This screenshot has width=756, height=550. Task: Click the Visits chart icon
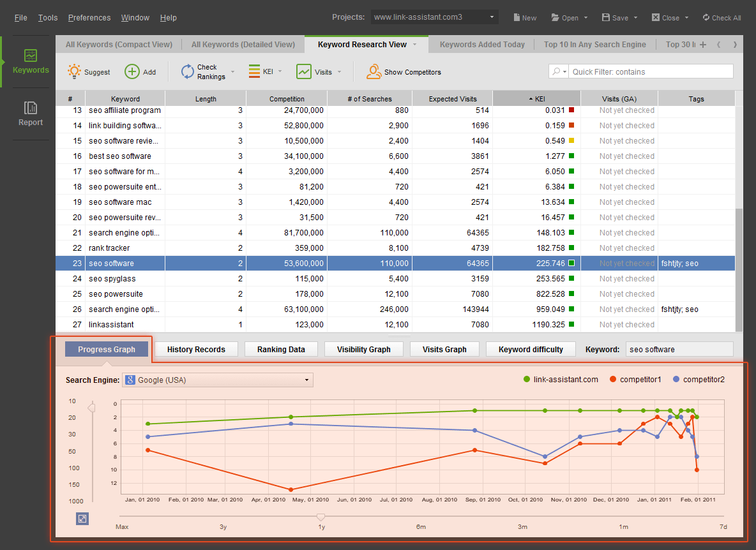tap(304, 71)
